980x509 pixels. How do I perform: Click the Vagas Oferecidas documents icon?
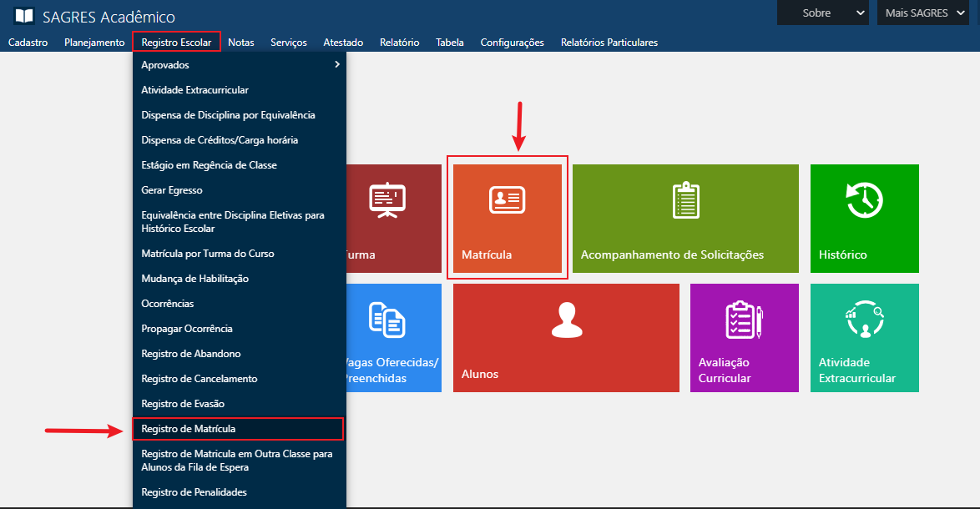pos(387,320)
